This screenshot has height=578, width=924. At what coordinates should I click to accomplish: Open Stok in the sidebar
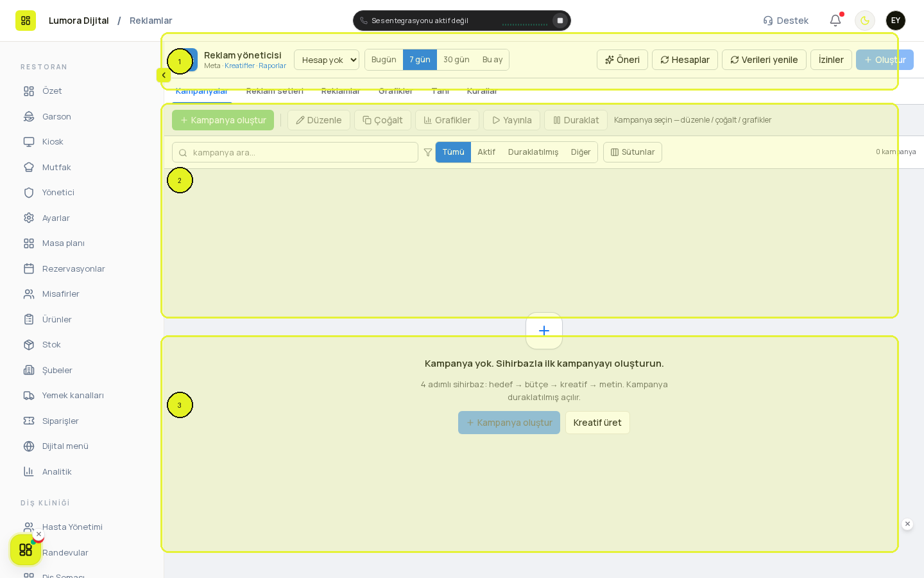(x=51, y=345)
